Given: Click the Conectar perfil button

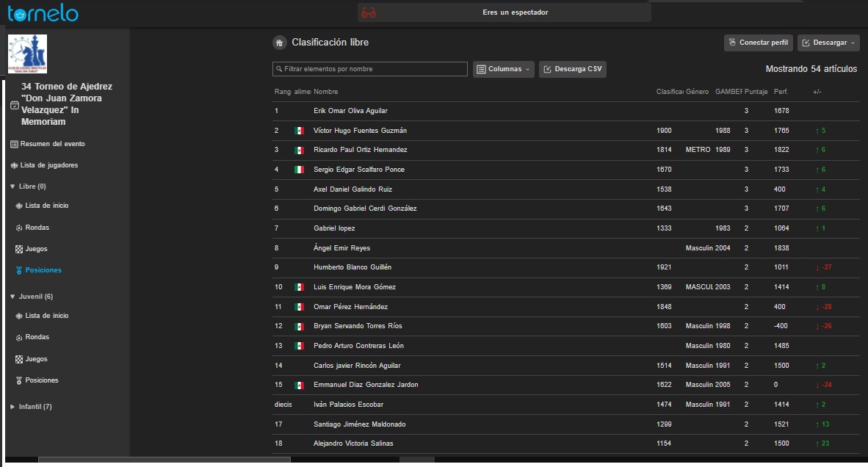Looking at the screenshot, I should coord(758,43).
